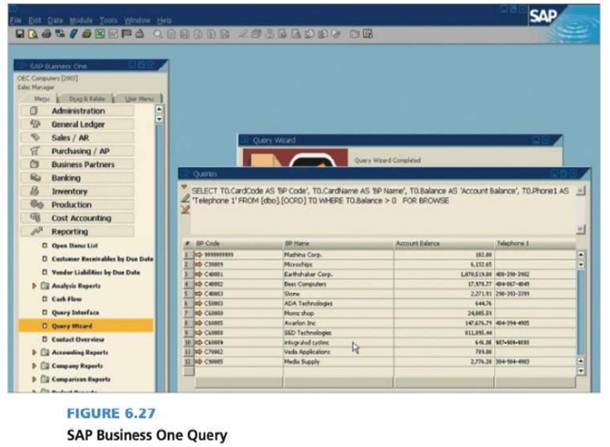The height and width of the screenshot is (447, 610).
Task: Collapse the Reporting module
Action: (x=77, y=231)
